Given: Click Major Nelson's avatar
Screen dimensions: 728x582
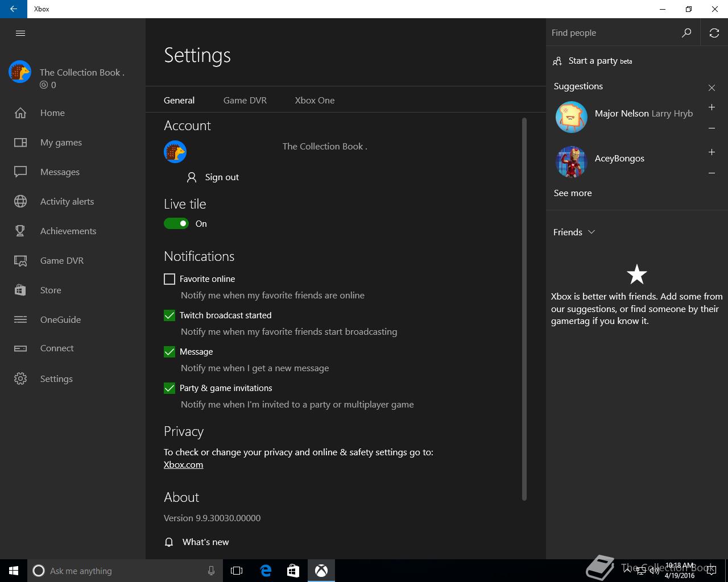Looking at the screenshot, I should tap(572, 117).
